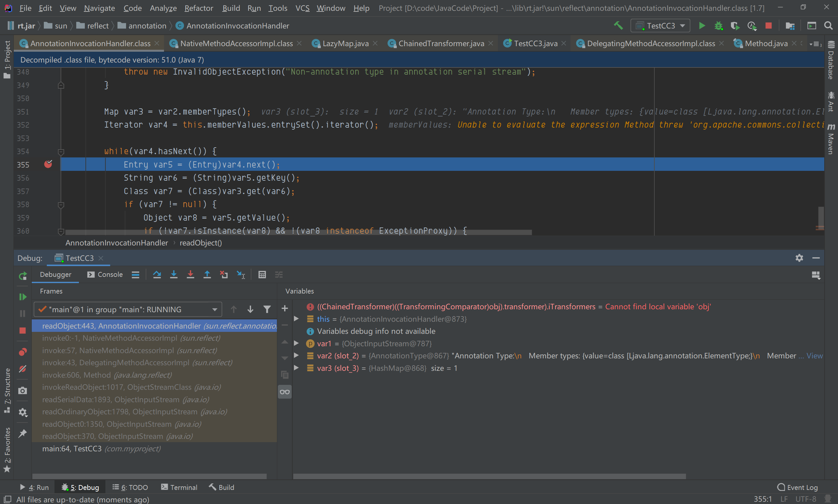
Task: Click the Step Out debugger icon
Action: coord(207,274)
